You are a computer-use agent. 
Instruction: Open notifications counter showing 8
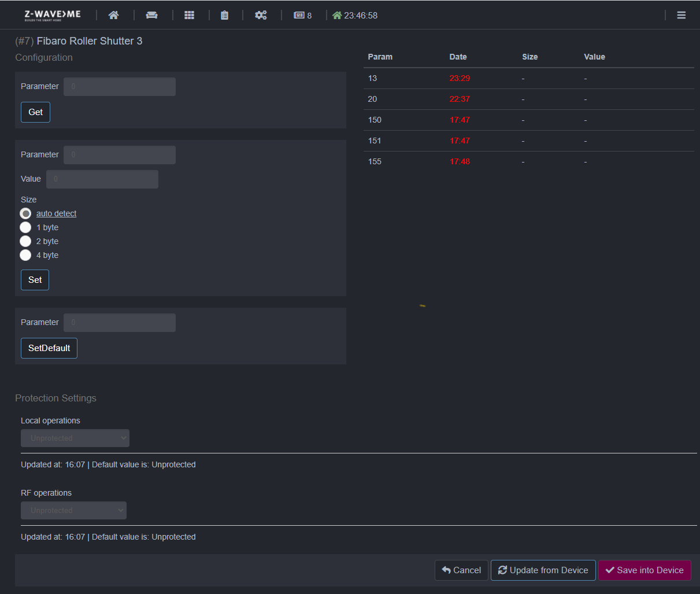(x=302, y=14)
